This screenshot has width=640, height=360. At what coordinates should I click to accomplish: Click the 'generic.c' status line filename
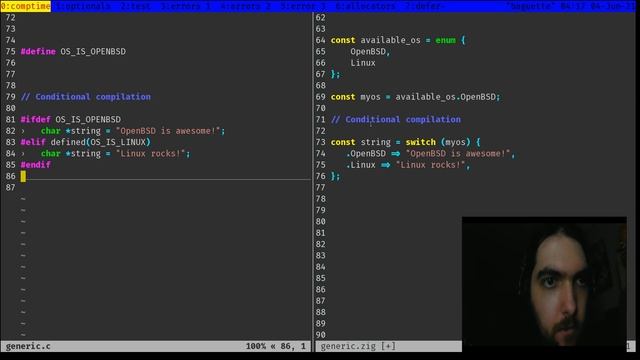28,347
